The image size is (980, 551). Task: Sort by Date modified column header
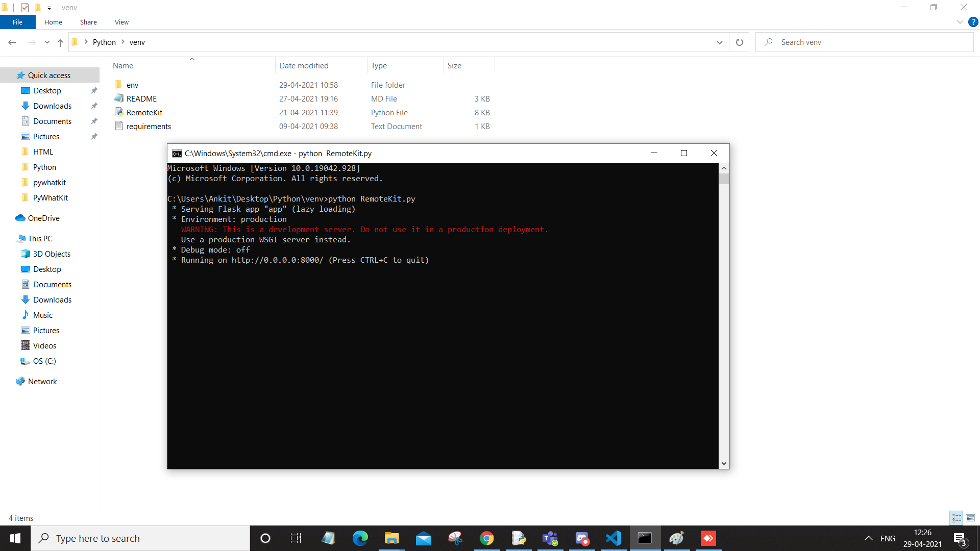pyautogui.click(x=304, y=66)
